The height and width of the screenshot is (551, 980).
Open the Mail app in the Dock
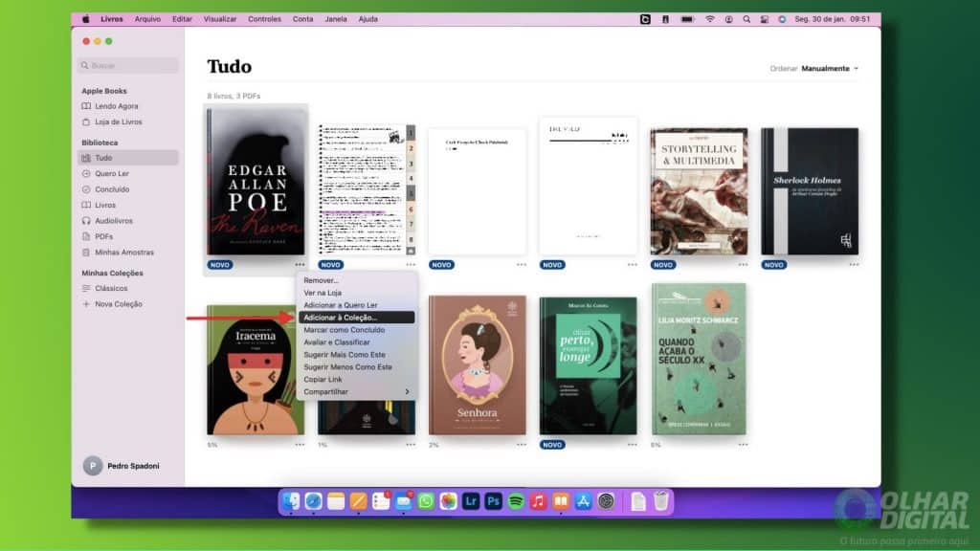coord(403,501)
